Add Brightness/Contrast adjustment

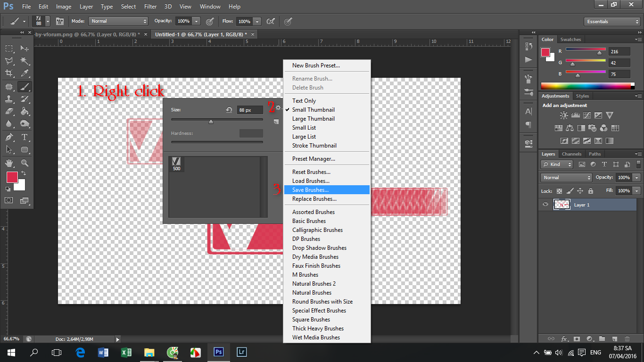coord(564,115)
